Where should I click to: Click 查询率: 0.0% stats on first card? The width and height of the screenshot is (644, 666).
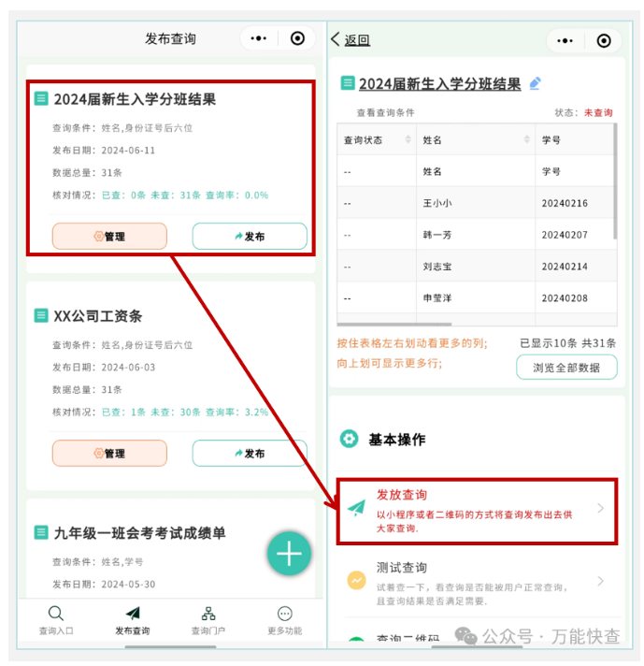[236, 195]
